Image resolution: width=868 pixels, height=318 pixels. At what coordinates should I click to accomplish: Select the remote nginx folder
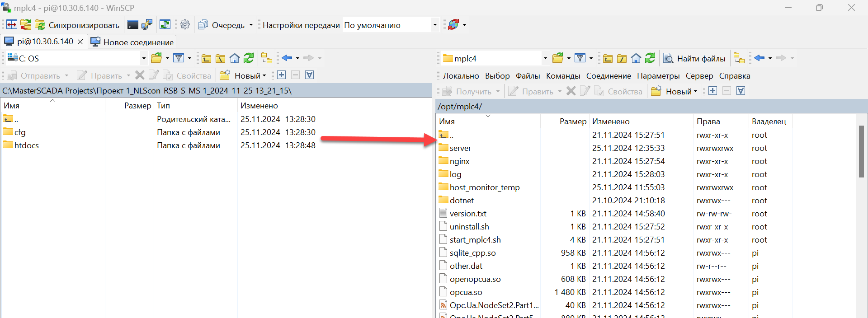point(454,161)
